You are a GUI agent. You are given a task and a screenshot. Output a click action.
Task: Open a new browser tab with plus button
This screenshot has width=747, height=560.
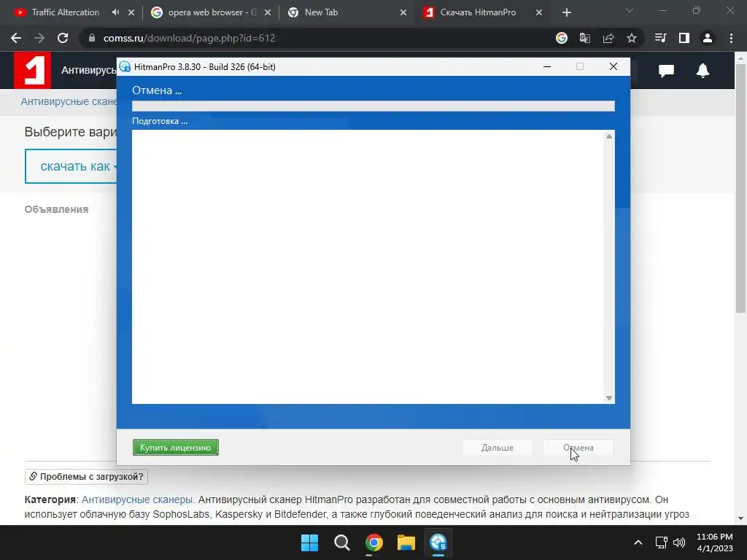pyautogui.click(x=566, y=13)
